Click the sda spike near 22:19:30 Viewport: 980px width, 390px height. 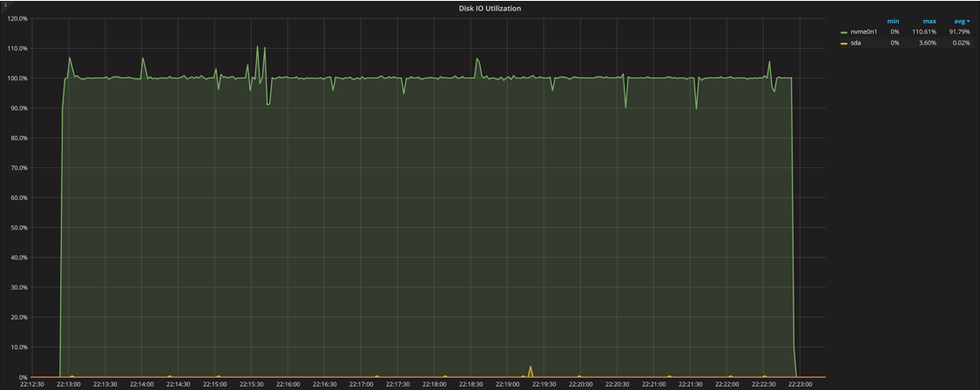[530, 366]
